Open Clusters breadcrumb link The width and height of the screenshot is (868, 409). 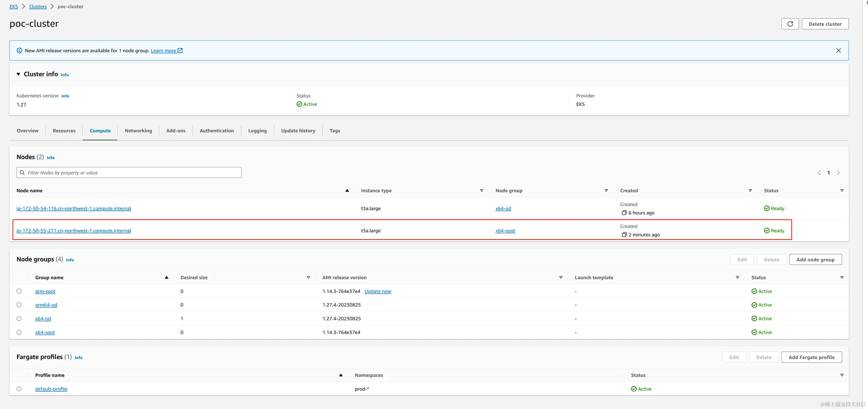tap(38, 6)
